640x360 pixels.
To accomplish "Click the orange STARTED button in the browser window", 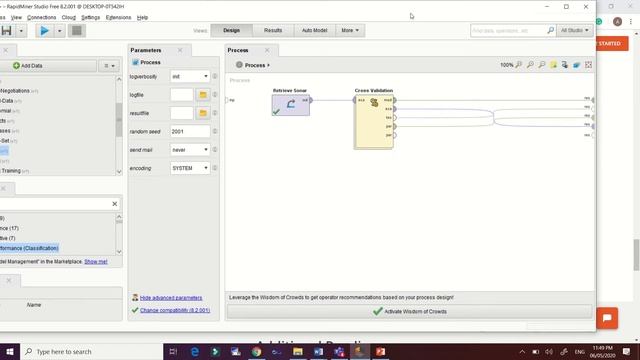I will point(612,43).
